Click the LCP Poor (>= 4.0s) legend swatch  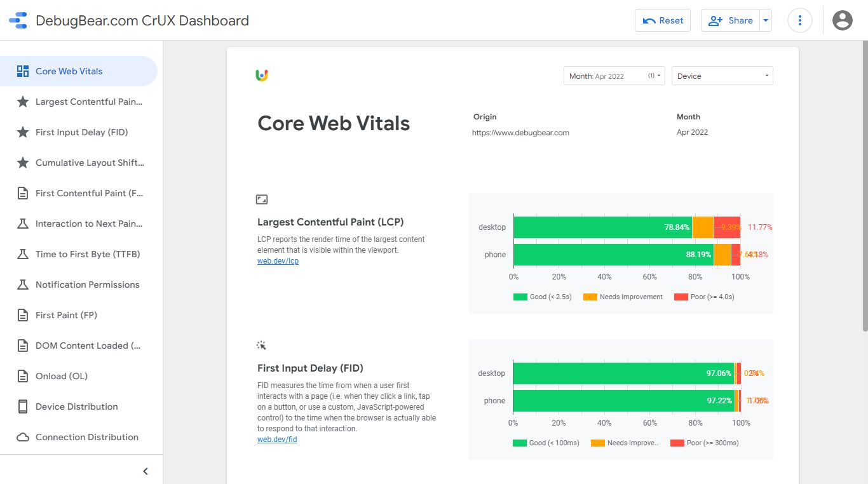(x=681, y=297)
